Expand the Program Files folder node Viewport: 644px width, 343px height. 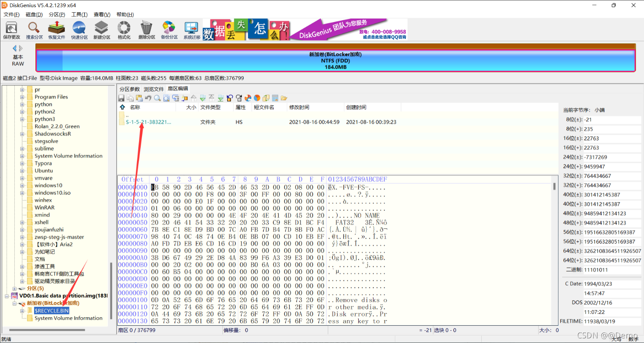22,97
